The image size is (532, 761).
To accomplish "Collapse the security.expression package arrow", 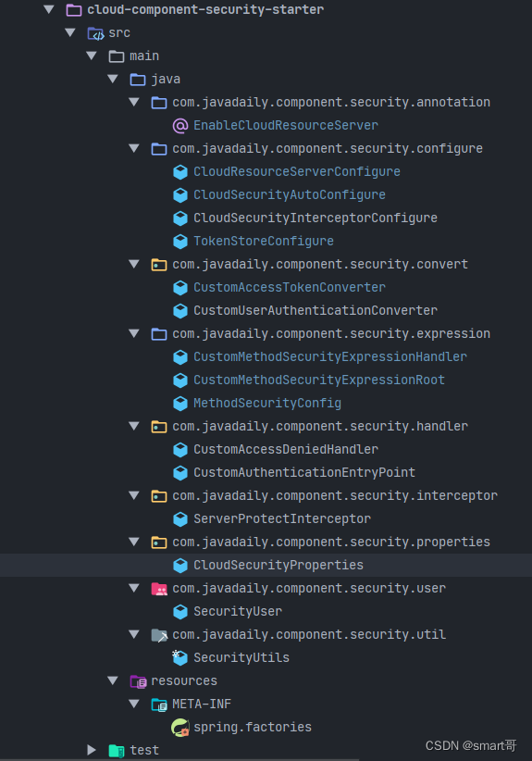I will point(134,333).
